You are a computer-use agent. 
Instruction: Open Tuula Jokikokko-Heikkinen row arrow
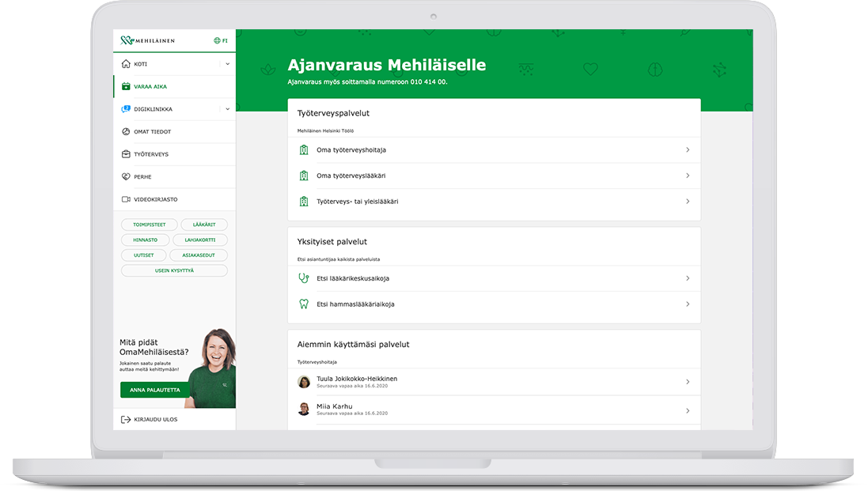pos(688,382)
